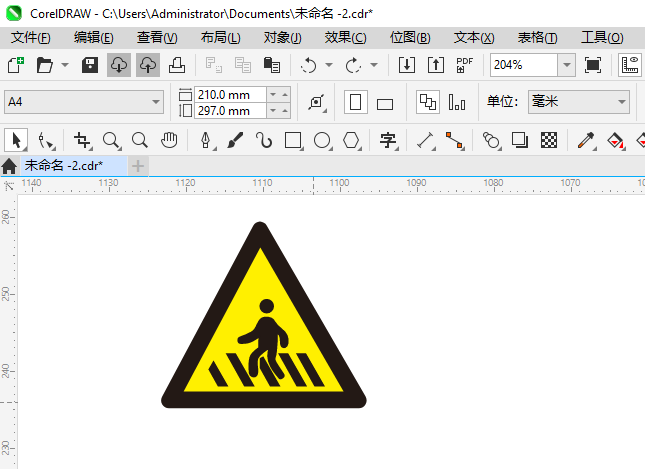
Task: Select the Dimension line tool
Action: pyautogui.click(x=425, y=141)
